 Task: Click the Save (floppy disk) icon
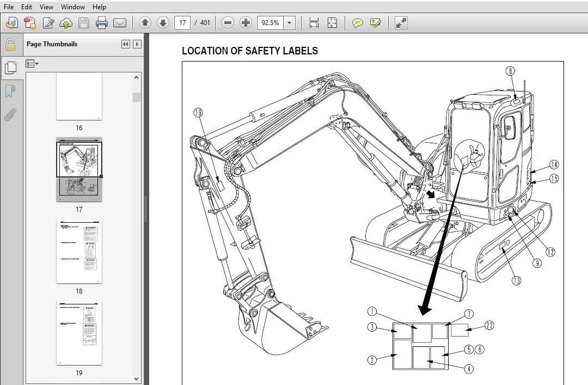pos(84,23)
